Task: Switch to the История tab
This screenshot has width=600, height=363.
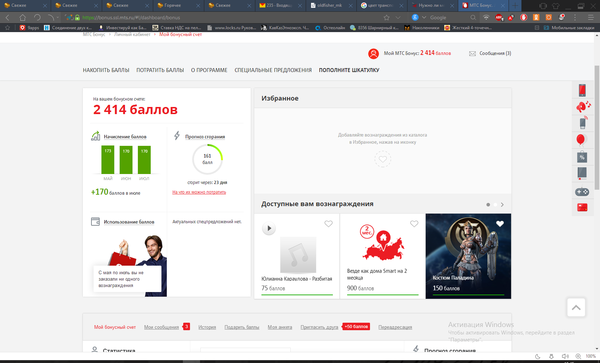Action: pyautogui.click(x=207, y=327)
